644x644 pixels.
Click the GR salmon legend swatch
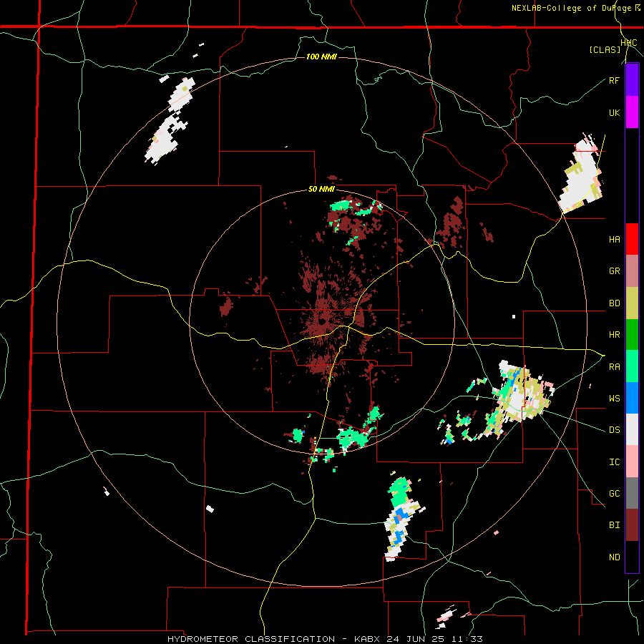tap(632, 271)
